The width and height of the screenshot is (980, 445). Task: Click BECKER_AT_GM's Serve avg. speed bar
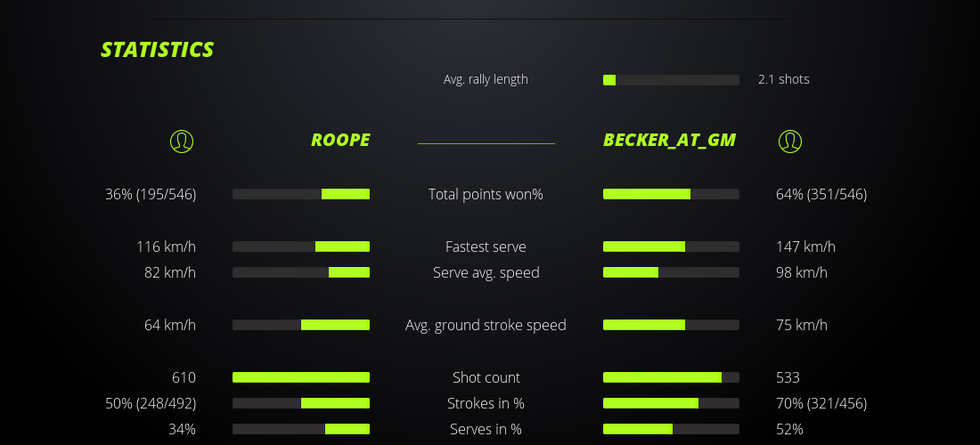pyautogui.click(x=671, y=272)
